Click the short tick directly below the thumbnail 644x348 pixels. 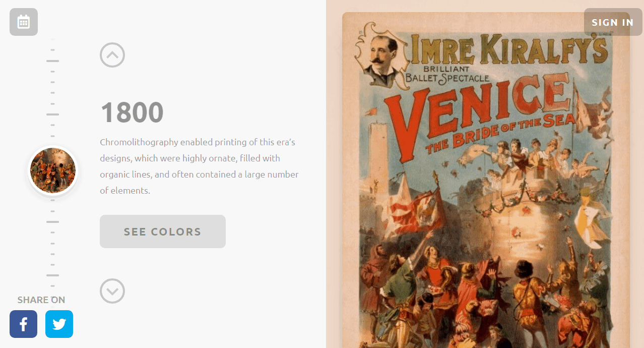click(x=53, y=200)
